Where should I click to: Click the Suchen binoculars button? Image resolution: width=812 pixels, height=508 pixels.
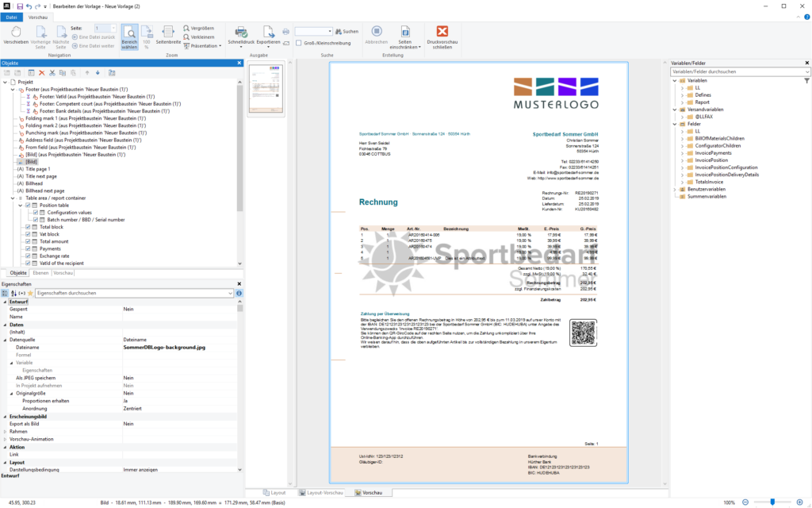click(x=345, y=31)
